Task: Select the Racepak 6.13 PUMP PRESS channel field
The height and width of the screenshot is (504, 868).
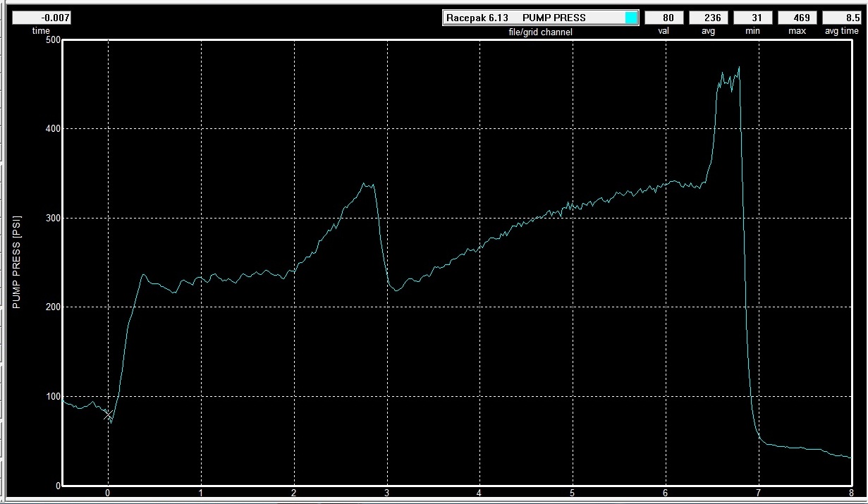Action: click(533, 18)
